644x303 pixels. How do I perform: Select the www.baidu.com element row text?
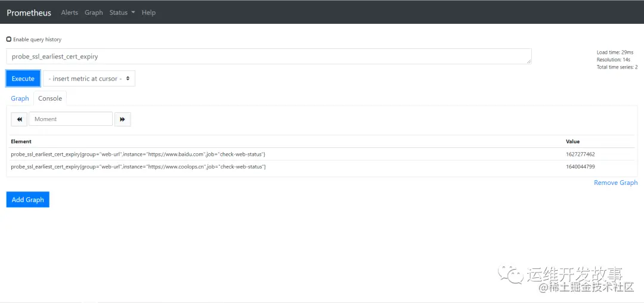tap(138, 154)
